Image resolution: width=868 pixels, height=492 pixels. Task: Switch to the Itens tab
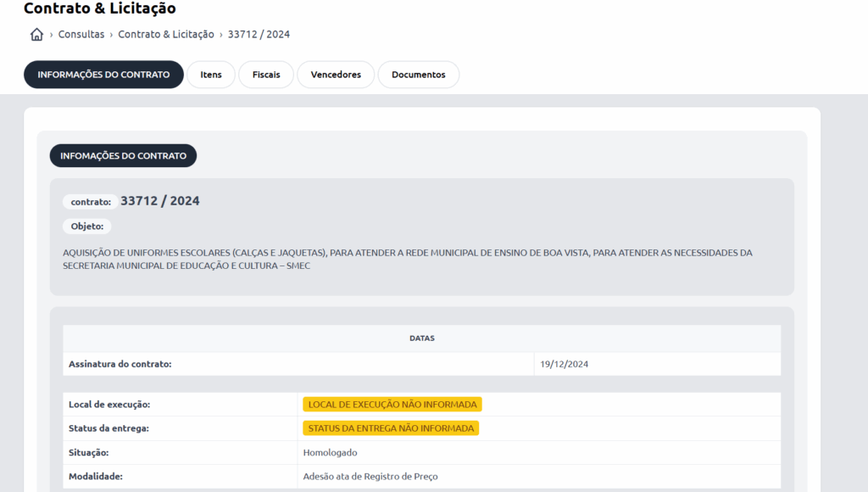coord(211,75)
